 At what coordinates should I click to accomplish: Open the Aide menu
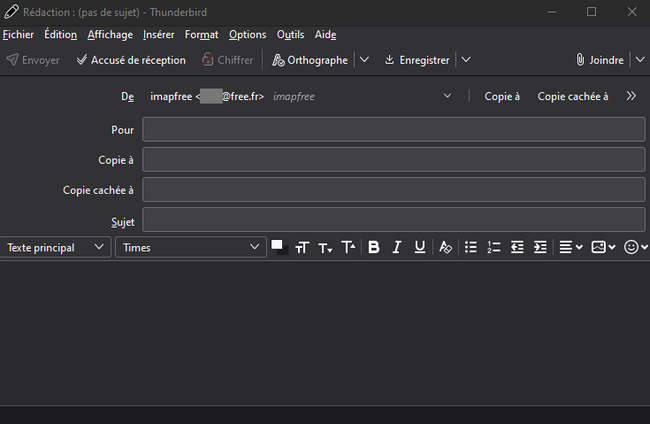point(325,34)
